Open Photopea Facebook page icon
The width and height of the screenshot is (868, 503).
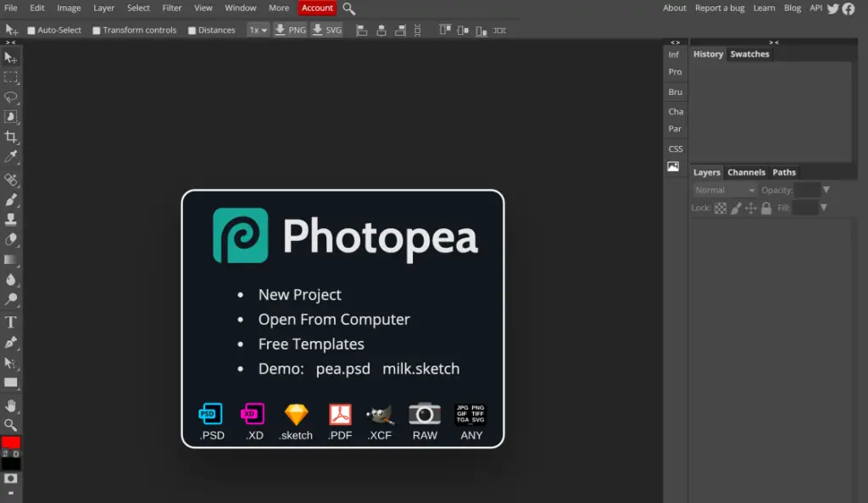pos(848,8)
